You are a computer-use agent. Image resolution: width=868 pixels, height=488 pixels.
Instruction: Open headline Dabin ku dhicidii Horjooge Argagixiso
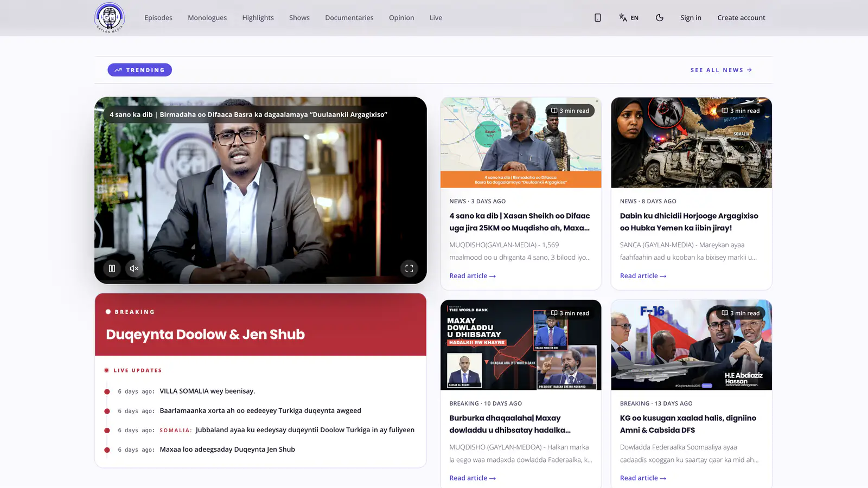coord(689,222)
